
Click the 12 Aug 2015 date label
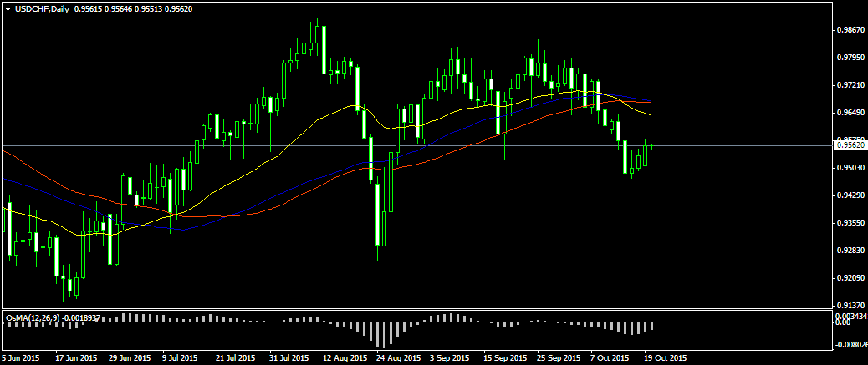click(x=344, y=358)
